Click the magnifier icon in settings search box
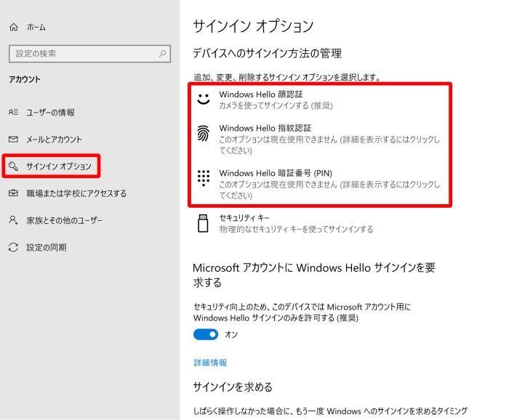The width and height of the screenshot is (509, 420). tap(164, 54)
